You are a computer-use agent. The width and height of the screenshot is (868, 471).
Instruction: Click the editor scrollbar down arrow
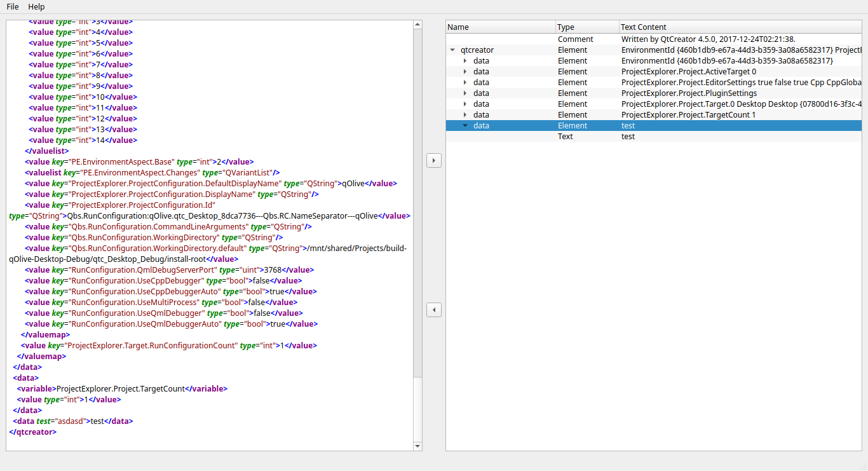pos(417,446)
